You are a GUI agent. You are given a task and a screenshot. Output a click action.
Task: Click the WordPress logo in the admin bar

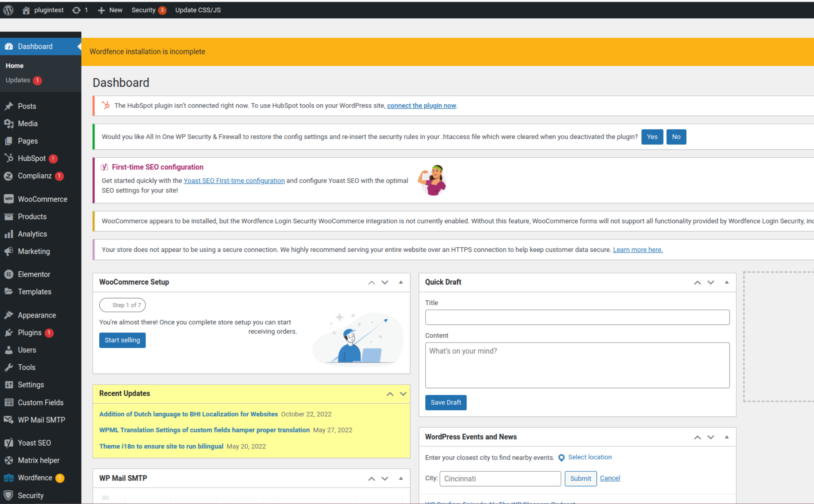(x=9, y=10)
